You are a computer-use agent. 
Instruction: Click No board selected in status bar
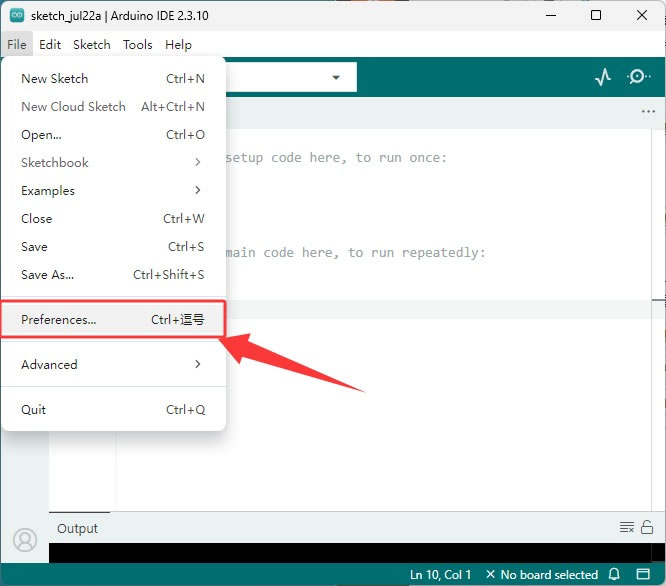tap(542, 575)
